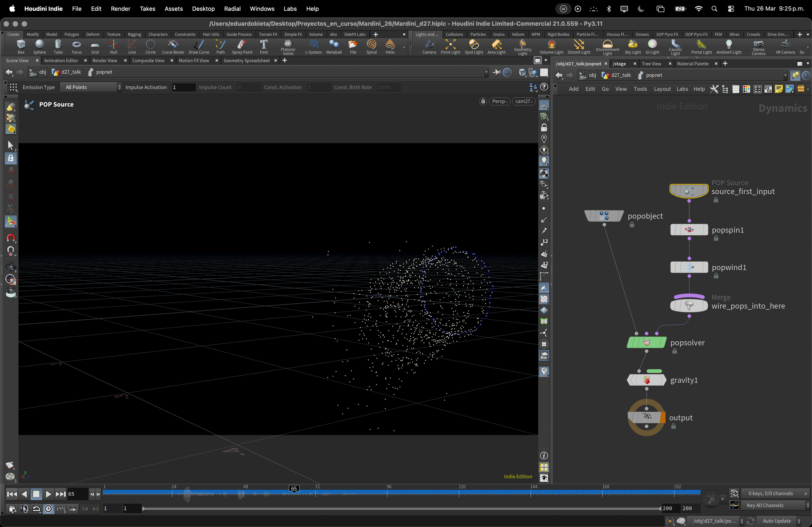This screenshot has height=527, width=812.
Task: Toggle the viewport camera lock icon
Action: (483, 101)
